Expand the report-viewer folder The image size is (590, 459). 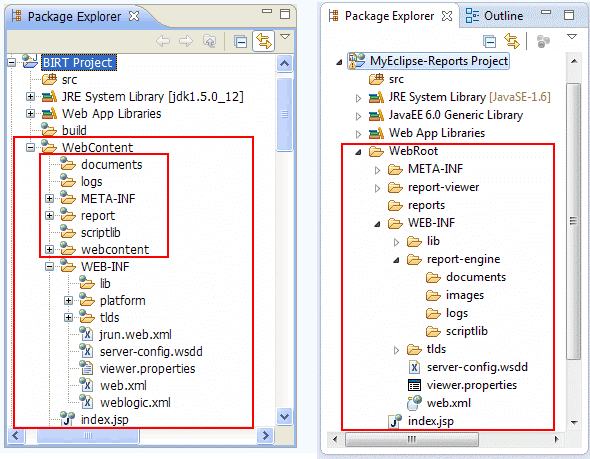377,188
